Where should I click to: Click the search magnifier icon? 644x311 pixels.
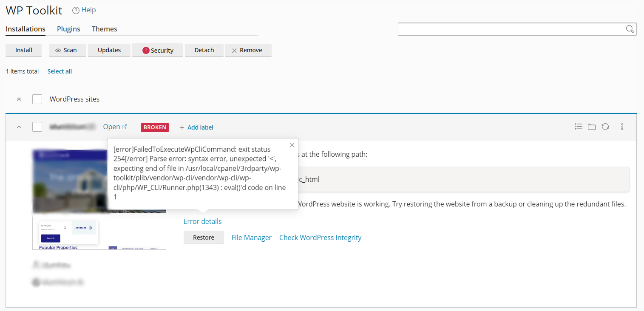630,29
